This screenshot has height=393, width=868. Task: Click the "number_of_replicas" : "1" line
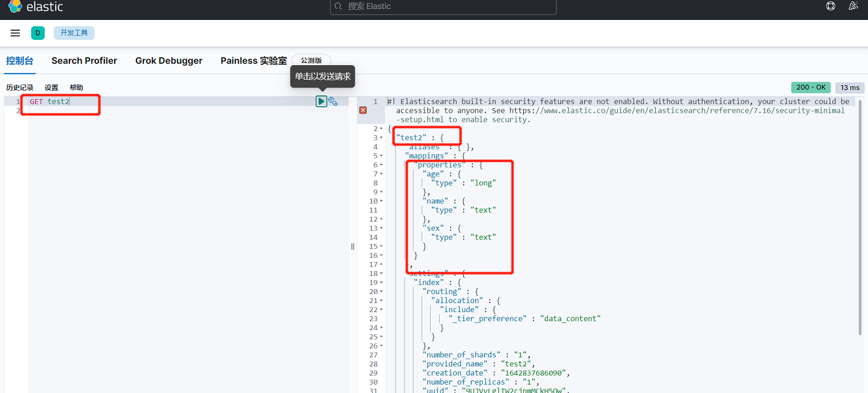[481, 382]
